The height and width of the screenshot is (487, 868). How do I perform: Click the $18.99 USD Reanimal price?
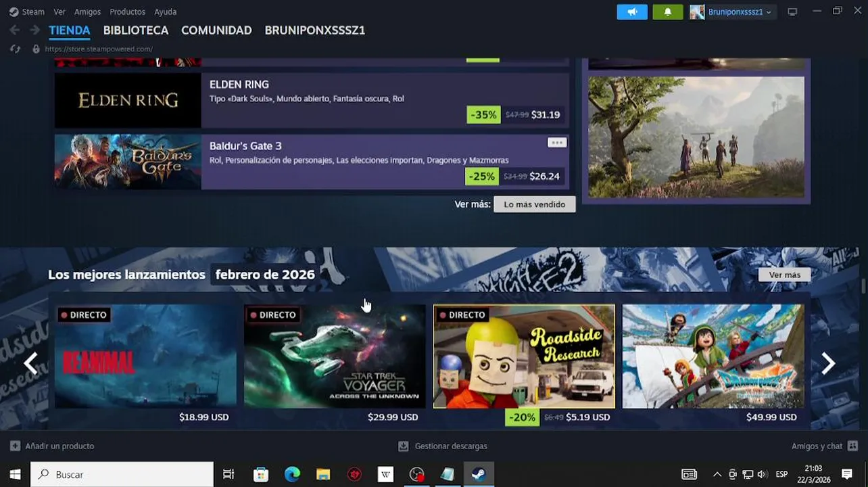pos(203,417)
